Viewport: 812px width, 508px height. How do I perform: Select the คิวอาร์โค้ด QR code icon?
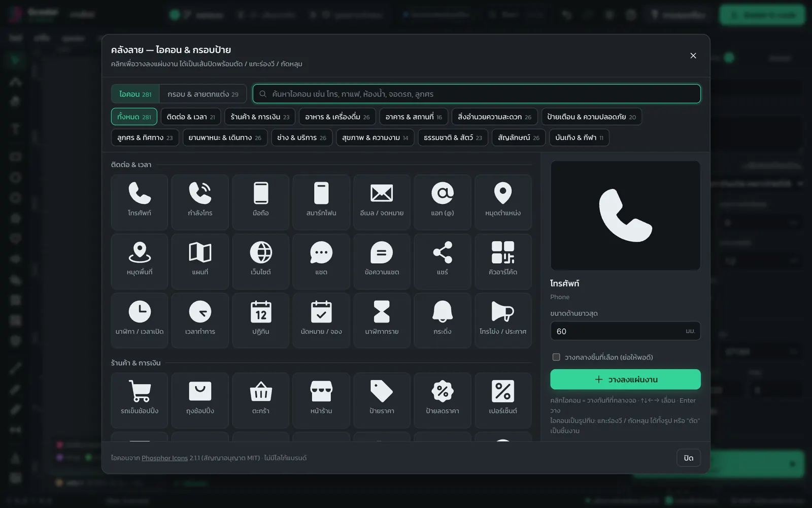[503, 262]
